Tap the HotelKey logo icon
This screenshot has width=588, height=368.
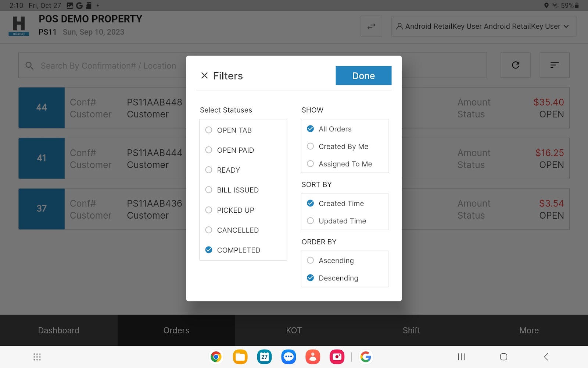click(x=19, y=26)
